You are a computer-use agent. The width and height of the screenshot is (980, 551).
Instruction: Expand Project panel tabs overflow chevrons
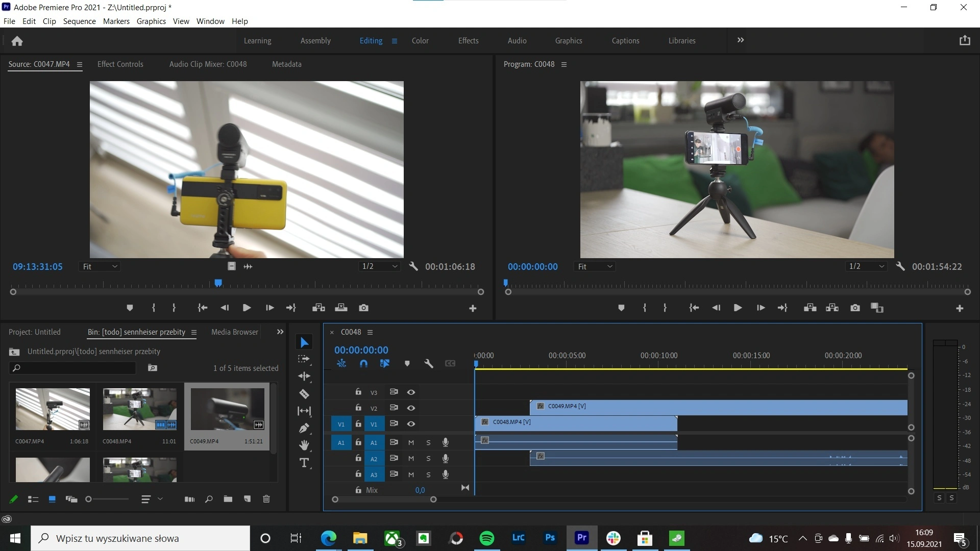coord(280,332)
